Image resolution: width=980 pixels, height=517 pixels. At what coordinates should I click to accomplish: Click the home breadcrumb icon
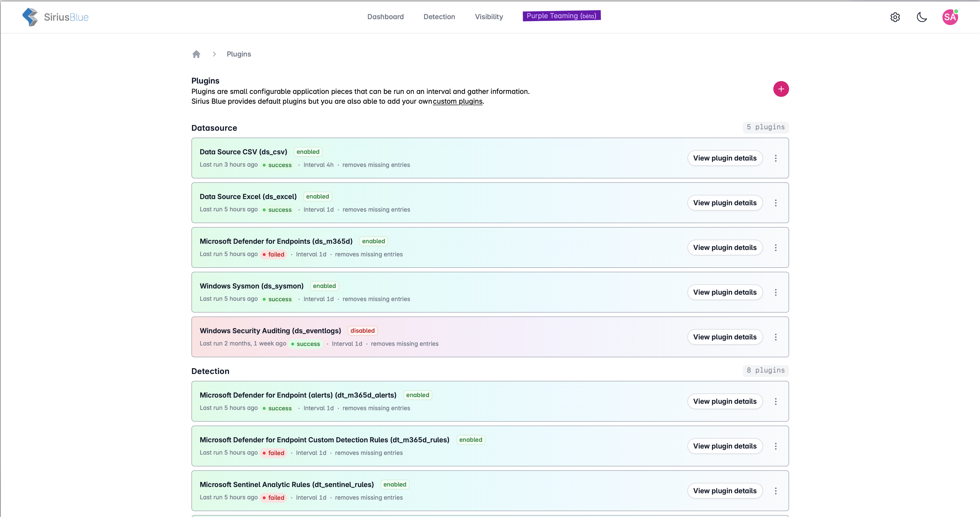point(196,54)
